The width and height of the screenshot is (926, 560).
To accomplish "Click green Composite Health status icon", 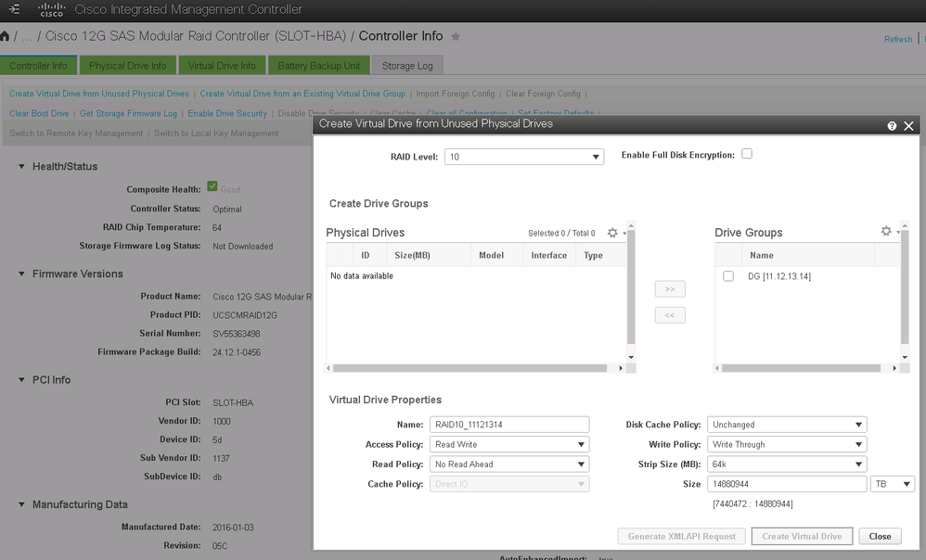I will [x=212, y=186].
